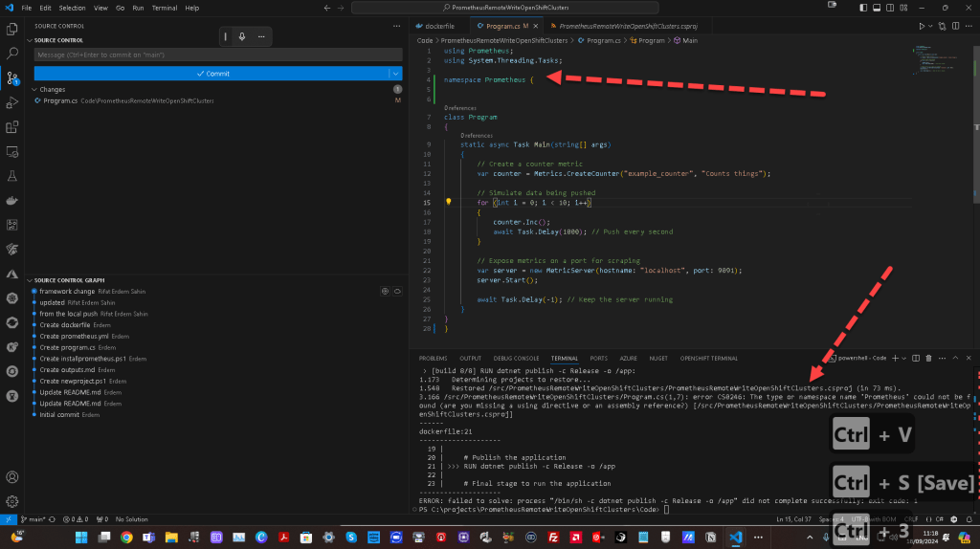Open terminal panel more actions ellipsis

click(x=942, y=359)
